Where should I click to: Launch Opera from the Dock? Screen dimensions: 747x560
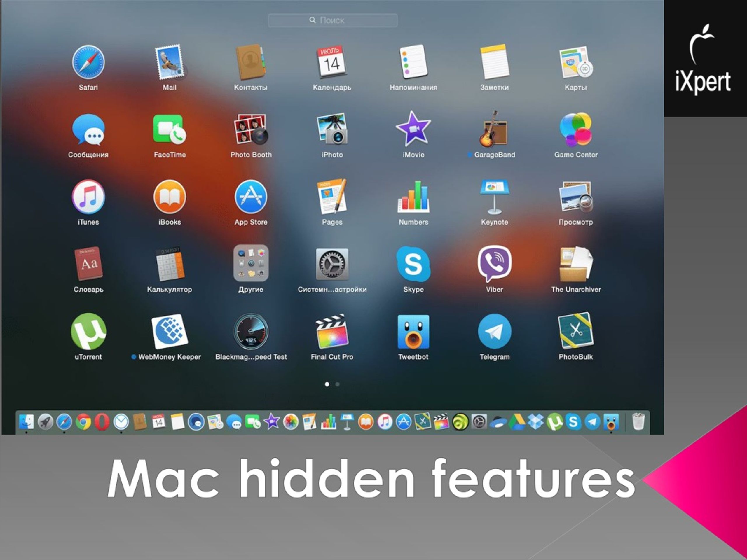point(102,421)
